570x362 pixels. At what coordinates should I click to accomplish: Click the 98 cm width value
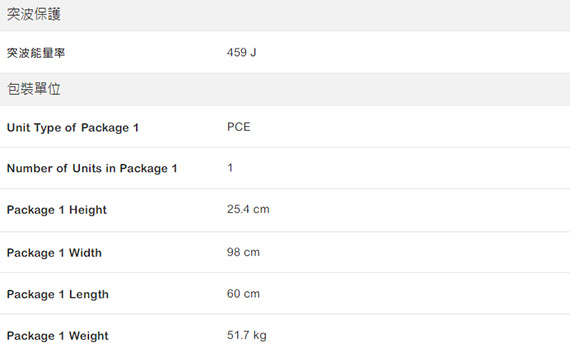pyautogui.click(x=243, y=252)
